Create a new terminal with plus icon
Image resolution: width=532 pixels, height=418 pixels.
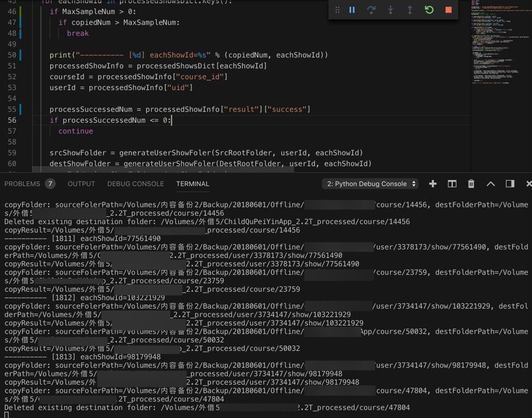coord(432,184)
